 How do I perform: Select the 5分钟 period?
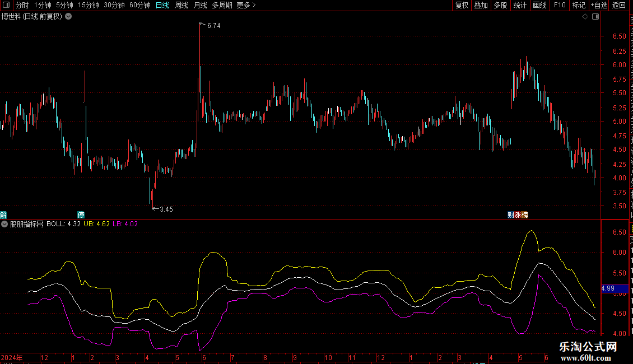coord(64,5)
